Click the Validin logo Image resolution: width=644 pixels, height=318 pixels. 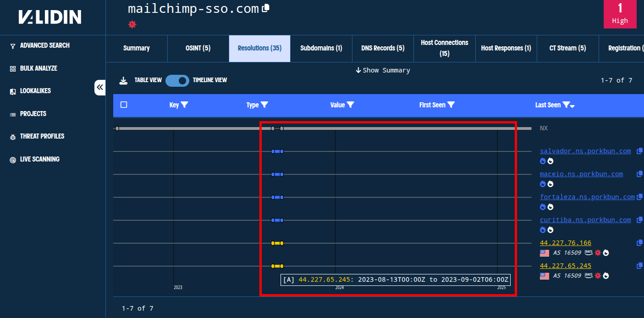pyautogui.click(x=50, y=17)
